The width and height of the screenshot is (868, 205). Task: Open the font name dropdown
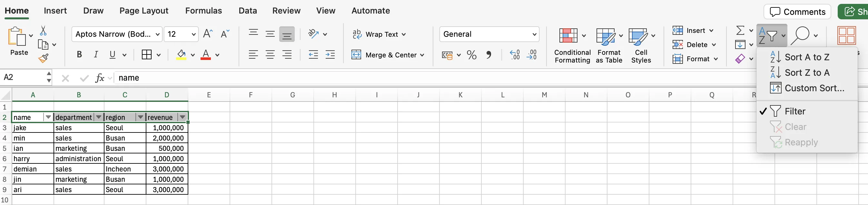pos(157,34)
